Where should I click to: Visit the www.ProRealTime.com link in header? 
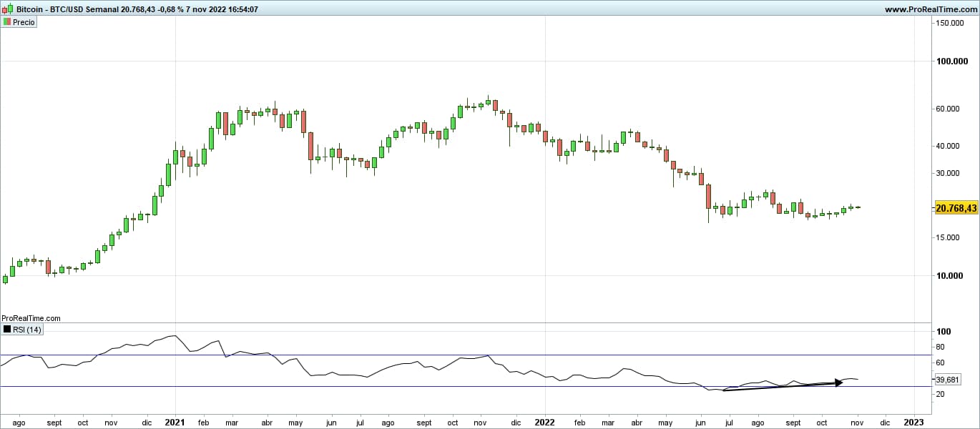tap(931, 9)
